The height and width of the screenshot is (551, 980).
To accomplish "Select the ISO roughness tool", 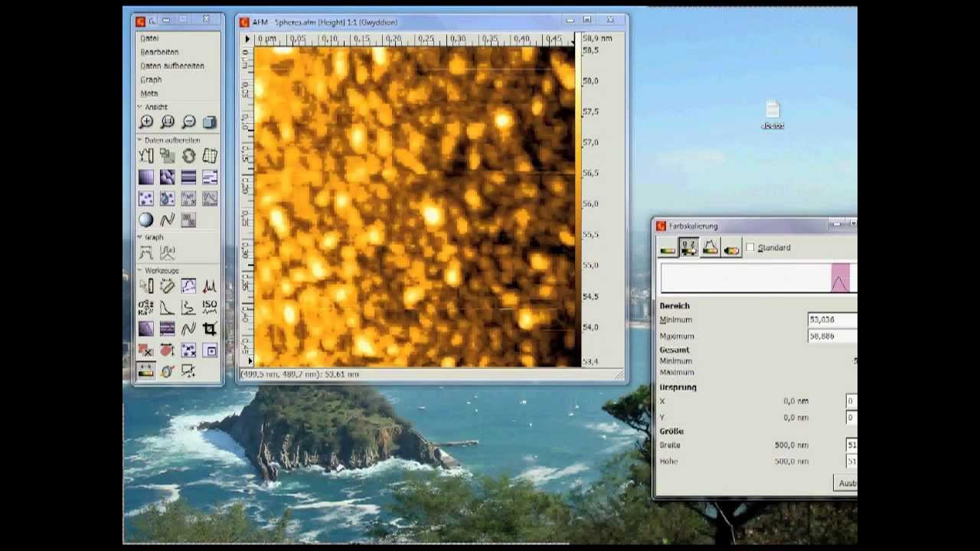I will 210,307.
